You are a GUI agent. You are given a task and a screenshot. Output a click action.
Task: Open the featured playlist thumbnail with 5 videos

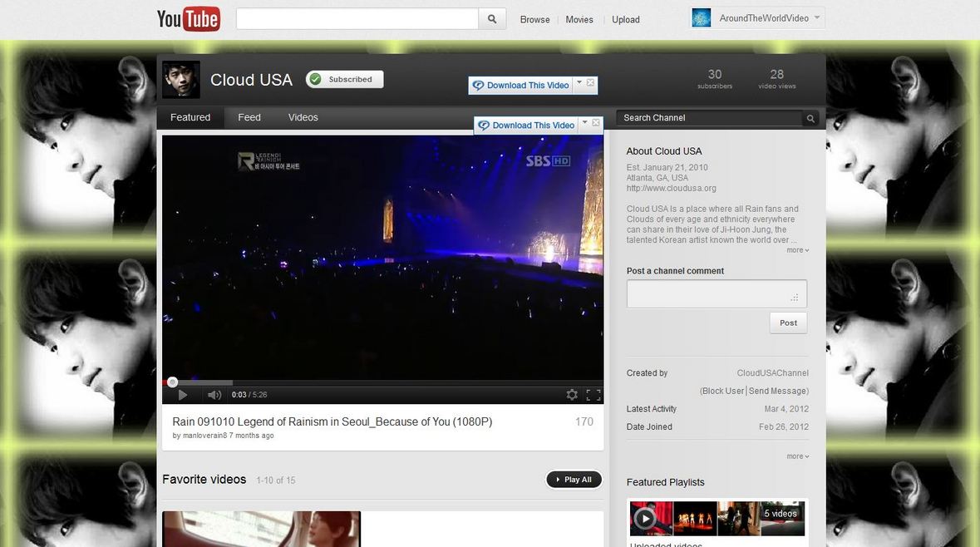tap(717, 518)
